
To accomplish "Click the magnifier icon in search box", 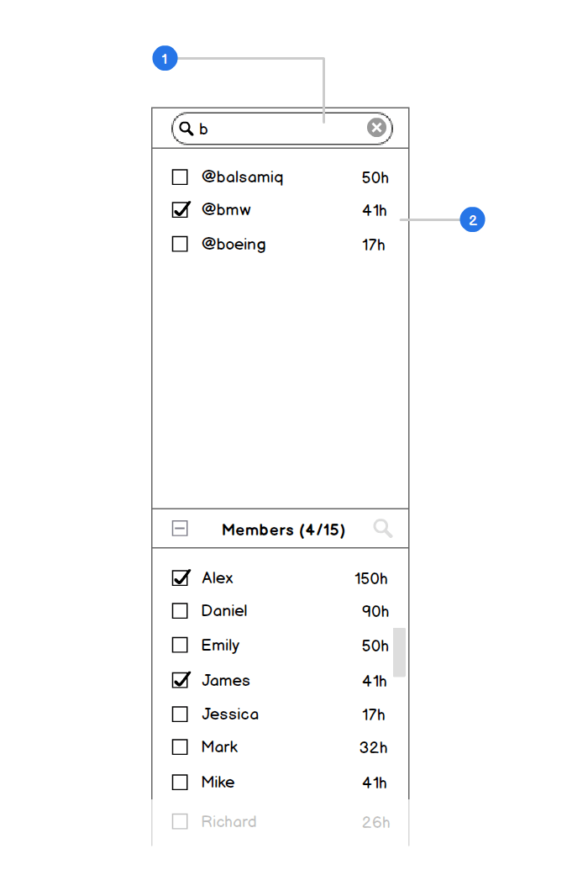I will 186,129.
